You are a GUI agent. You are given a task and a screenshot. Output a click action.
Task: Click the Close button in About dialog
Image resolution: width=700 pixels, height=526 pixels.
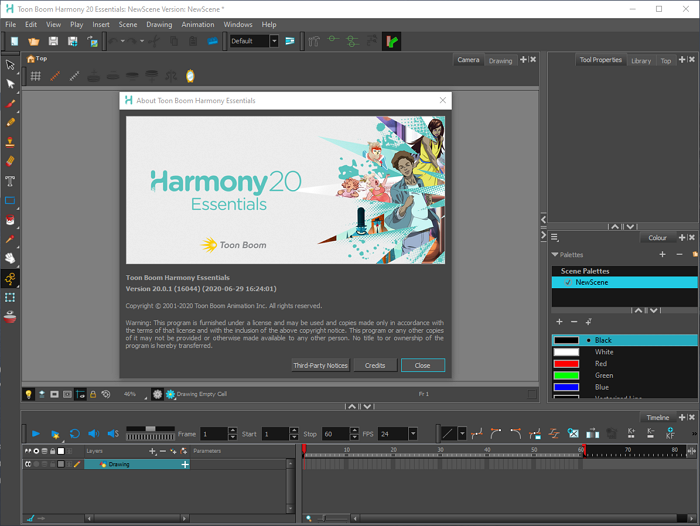coord(423,365)
